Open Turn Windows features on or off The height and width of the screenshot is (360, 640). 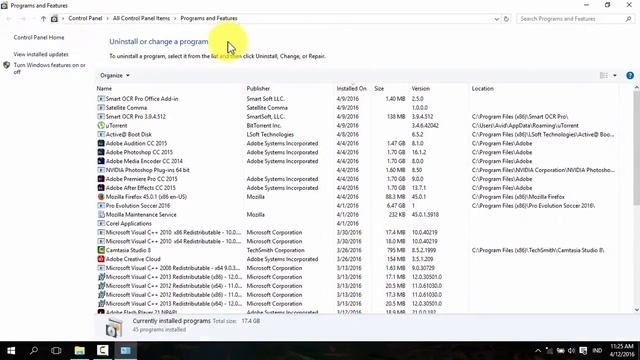click(49, 69)
